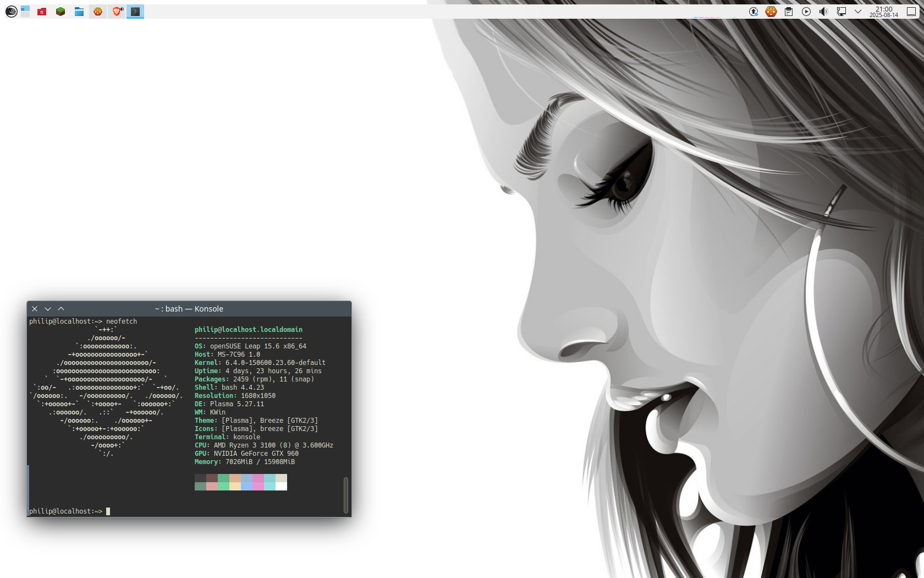This screenshot has width=924, height=578.
Task: Launch FileZilla from the panel
Action: click(x=42, y=12)
